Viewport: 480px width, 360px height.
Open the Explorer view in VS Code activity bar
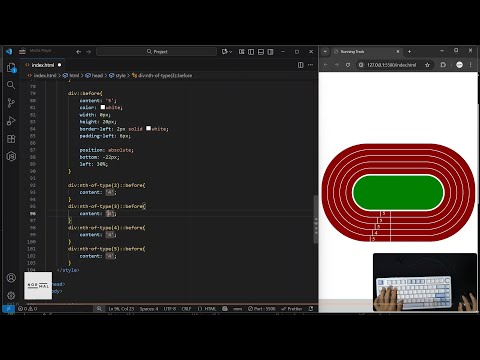click(x=11, y=68)
